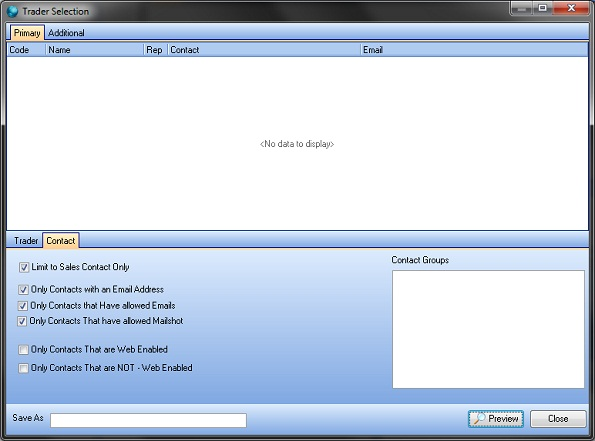Select the Primary tab
Image resolution: width=595 pixels, height=441 pixels.
[27, 33]
